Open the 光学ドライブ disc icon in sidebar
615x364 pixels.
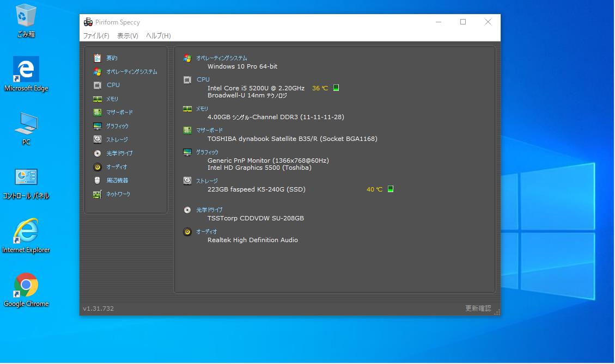click(x=98, y=153)
